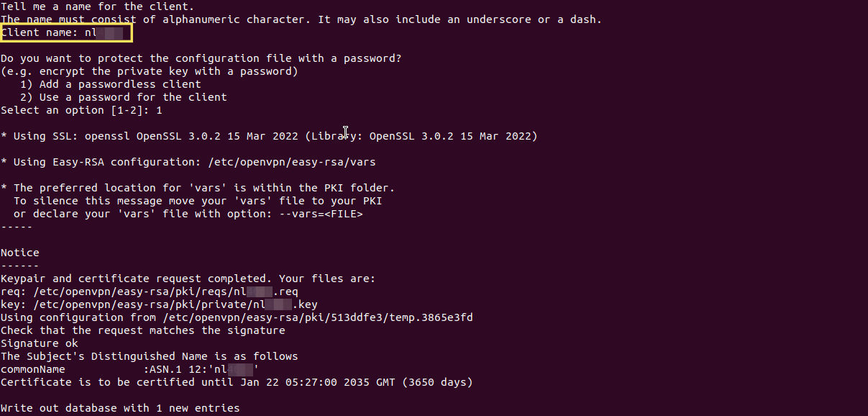Click the 'Write out database with 1 new entries' line
This screenshot has width=868, height=416.
(120, 408)
